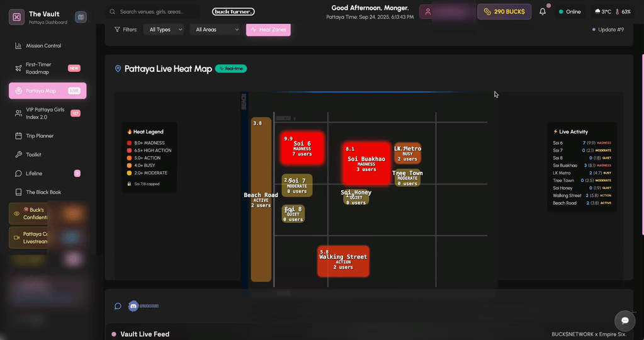The image size is (644, 340).
Task: Click the 8.0+ MADNESS legend swatch
Action: pyautogui.click(x=130, y=143)
